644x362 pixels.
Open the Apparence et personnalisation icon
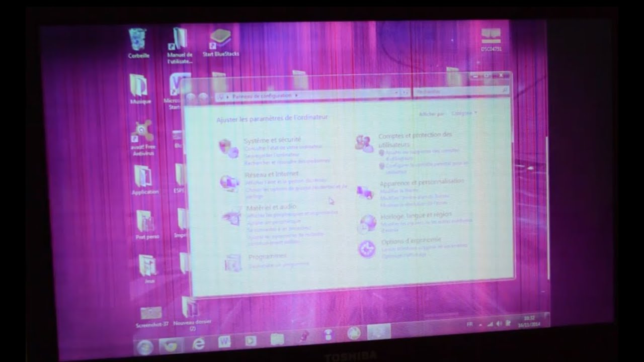(x=365, y=192)
